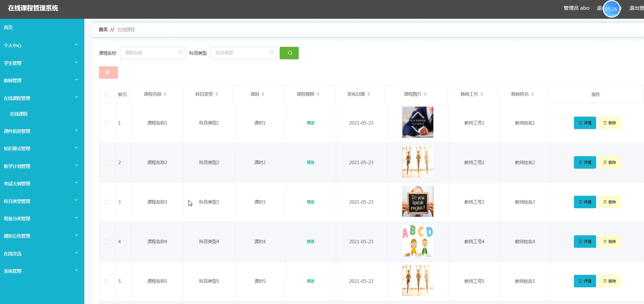Click sort arrows on 教师工号 column
This screenshot has width=644, height=304.
click(482, 94)
